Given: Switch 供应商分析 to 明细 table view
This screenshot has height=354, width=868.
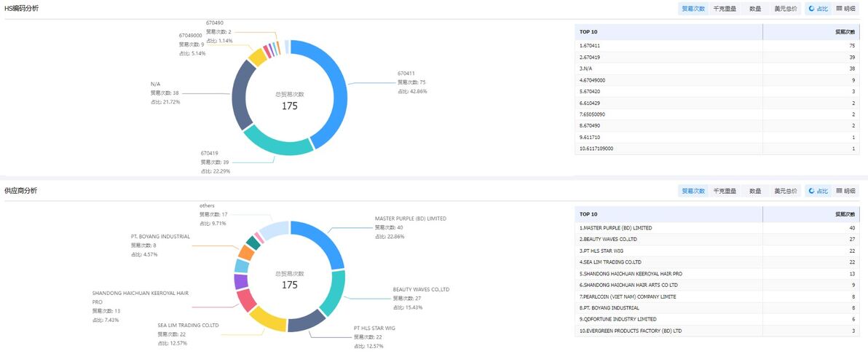Looking at the screenshot, I should (x=846, y=191).
